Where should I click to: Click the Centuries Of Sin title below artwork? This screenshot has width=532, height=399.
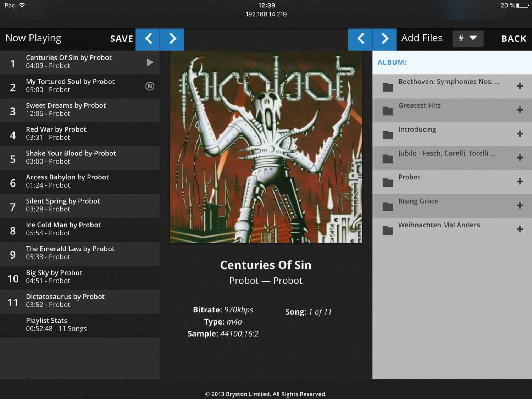click(x=266, y=265)
